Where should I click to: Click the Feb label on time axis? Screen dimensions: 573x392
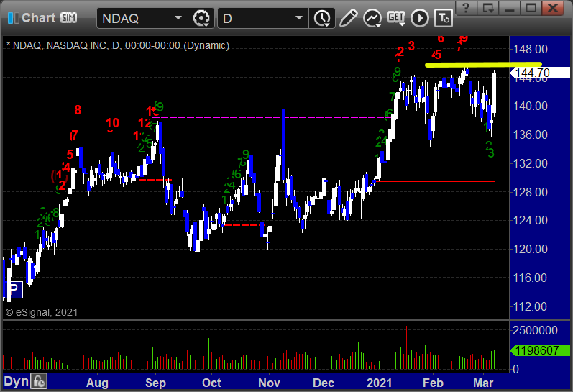[x=433, y=383]
